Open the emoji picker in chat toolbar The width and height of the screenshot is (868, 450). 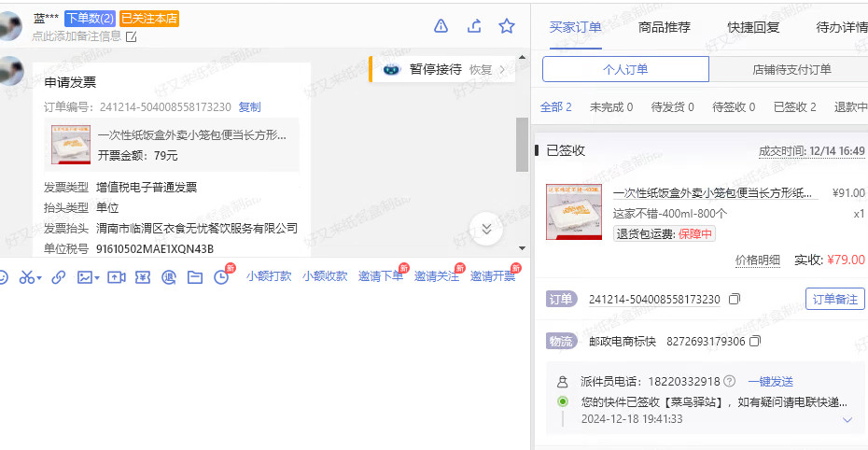click(x=3, y=277)
